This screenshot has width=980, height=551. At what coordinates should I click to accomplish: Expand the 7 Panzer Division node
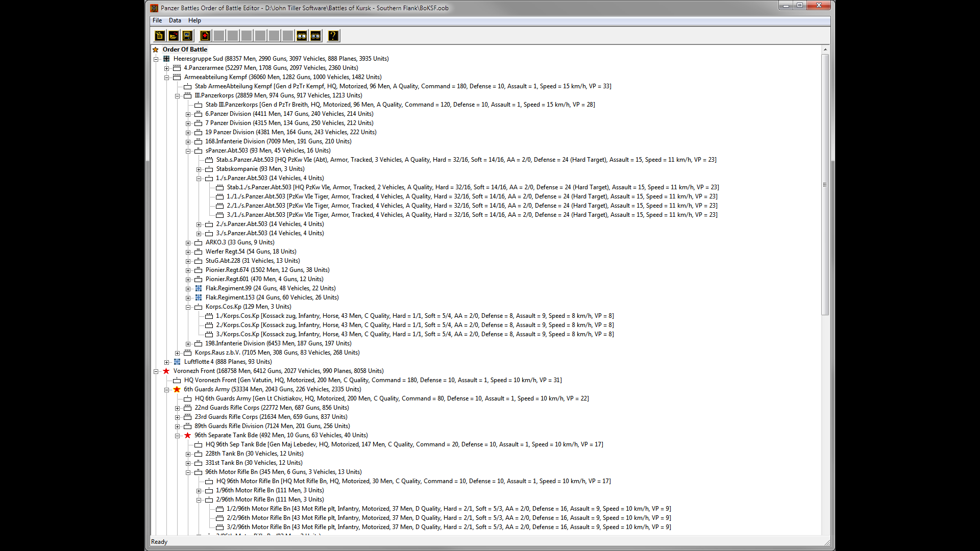188,123
